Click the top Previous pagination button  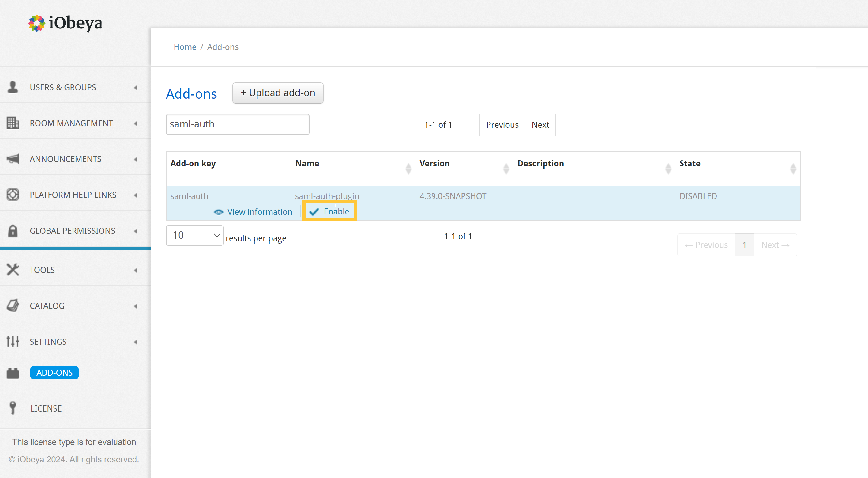pyautogui.click(x=502, y=125)
